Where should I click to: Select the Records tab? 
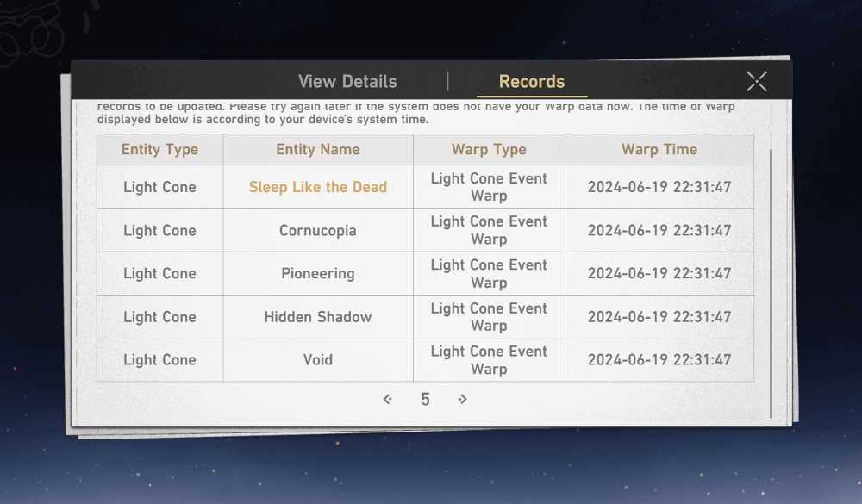tap(532, 81)
